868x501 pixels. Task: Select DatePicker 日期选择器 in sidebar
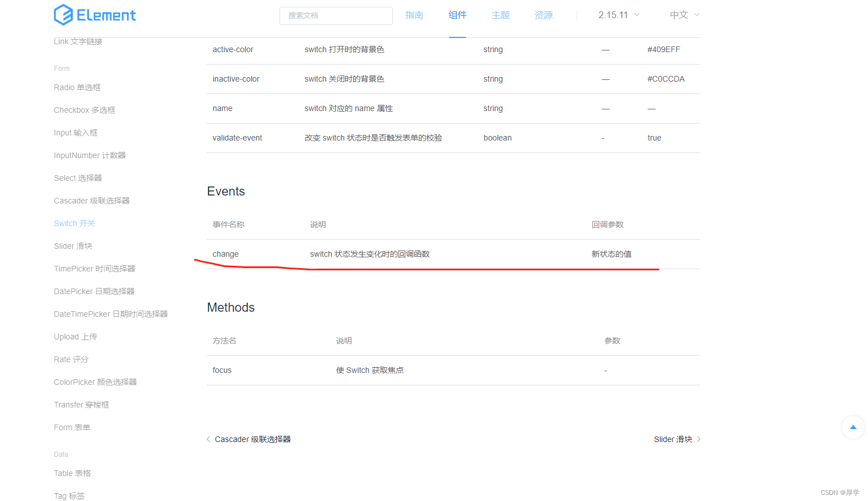94,291
